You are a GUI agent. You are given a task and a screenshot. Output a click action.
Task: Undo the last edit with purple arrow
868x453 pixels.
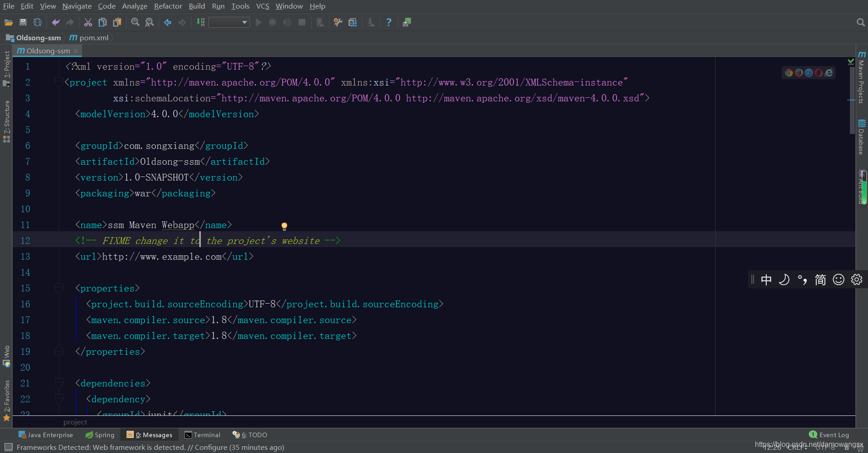tap(56, 22)
